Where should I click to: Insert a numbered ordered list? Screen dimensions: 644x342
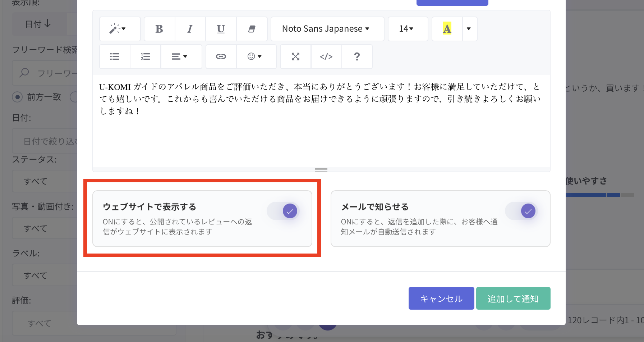145,56
